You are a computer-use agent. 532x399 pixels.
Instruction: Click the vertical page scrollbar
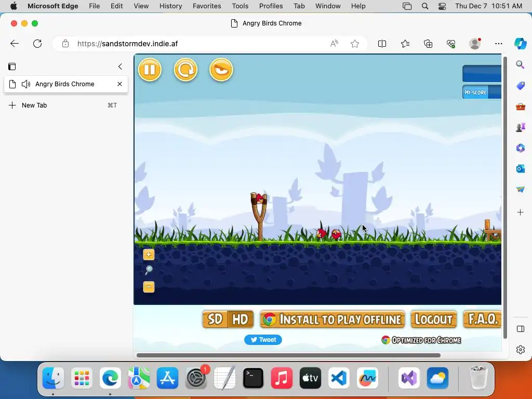[x=505, y=197]
